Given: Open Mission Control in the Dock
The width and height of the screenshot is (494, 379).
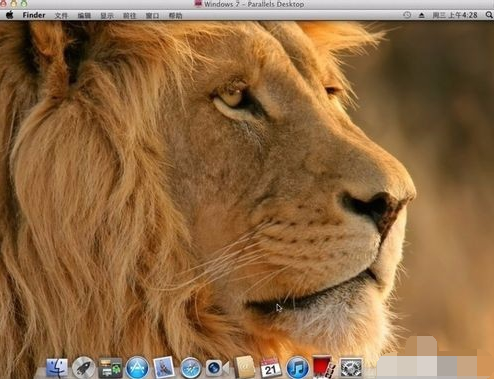Looking at the screenshot, I should click(110, 368).
